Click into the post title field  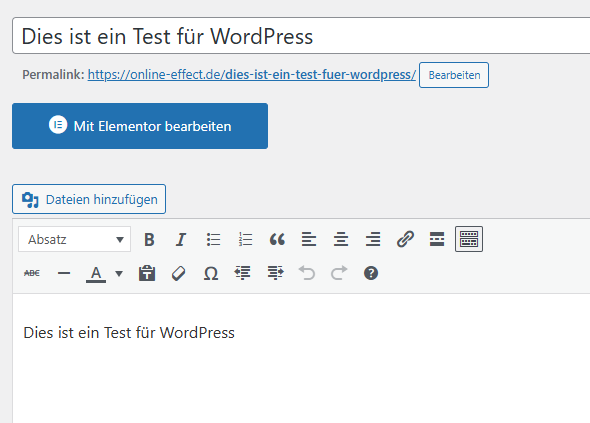click(x=301, y=36)
